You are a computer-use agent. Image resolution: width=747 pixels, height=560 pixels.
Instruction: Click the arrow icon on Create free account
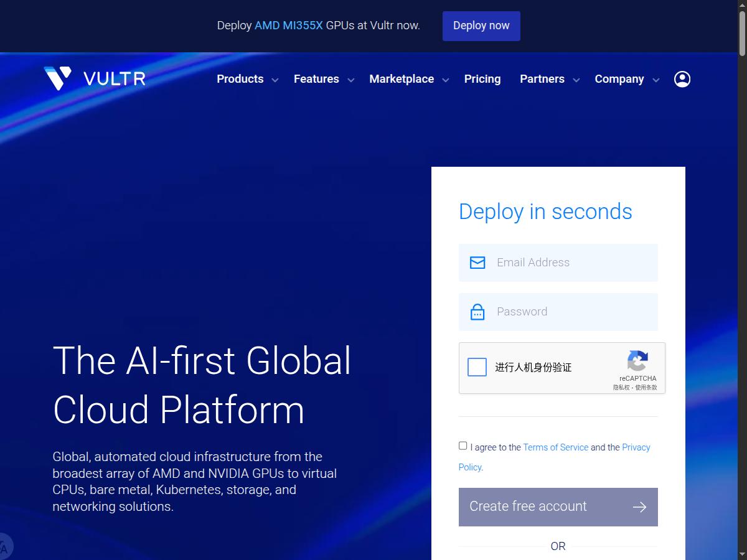coord(639,506)
